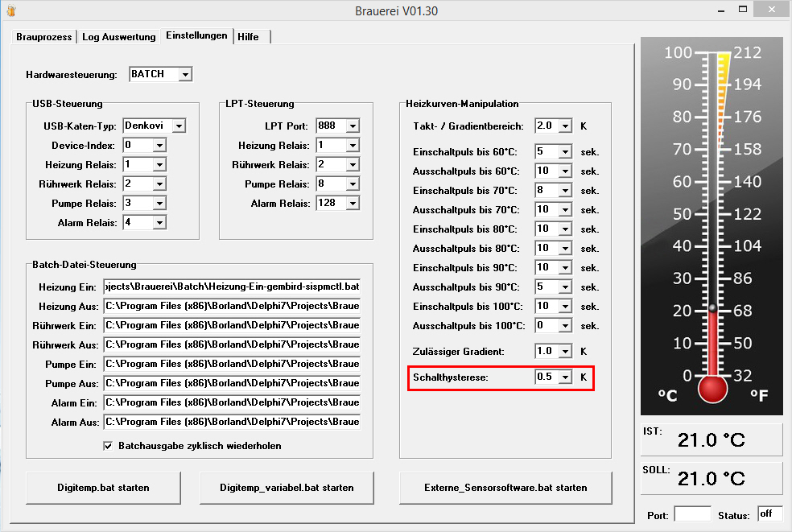The width and height of the screenshot is (792, 532).
Task: Click the thermometer scale at 50°C
Action: point(712,214)
